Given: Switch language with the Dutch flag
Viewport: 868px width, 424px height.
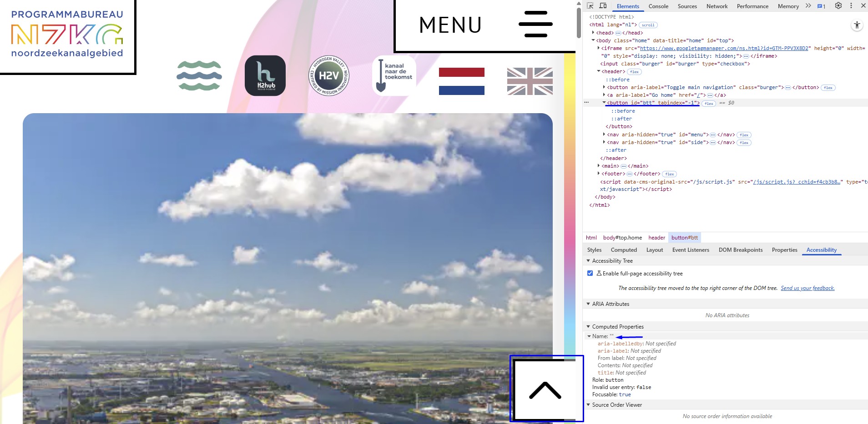Looking at the screenshot, I should [461, 81].
